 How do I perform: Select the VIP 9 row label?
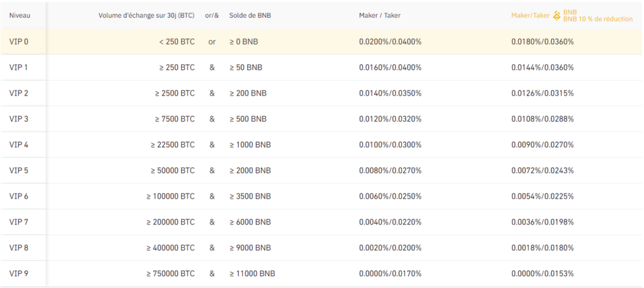coord(19,274)
